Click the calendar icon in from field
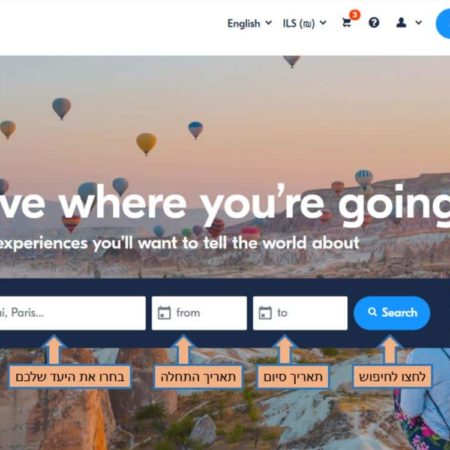Viewport: 450px width, 450px height. (164, 313)
